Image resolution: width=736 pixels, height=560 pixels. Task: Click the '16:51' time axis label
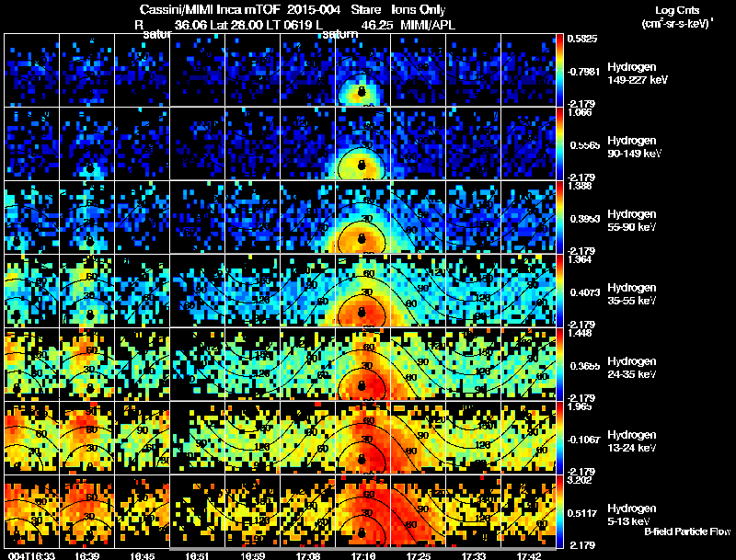[197, 555]
